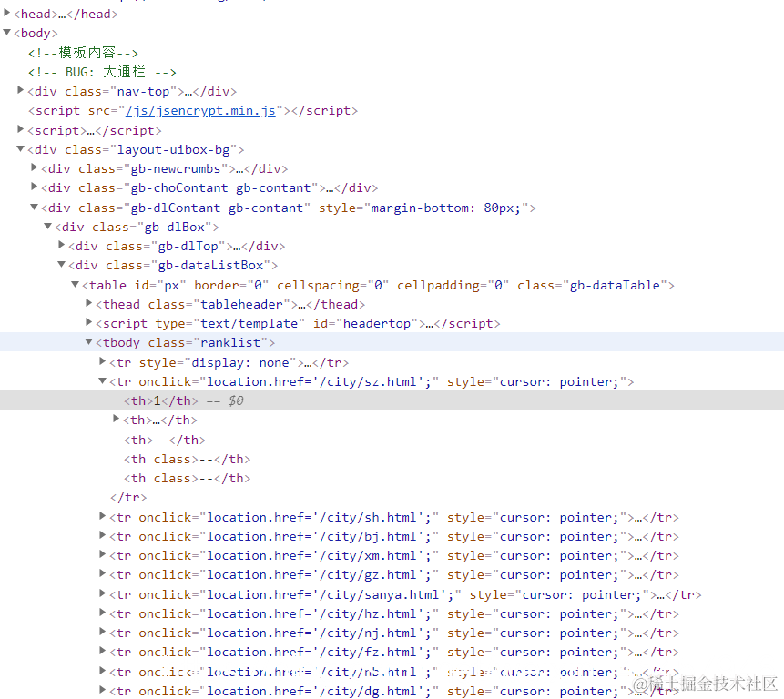Open the /js/jsencrypt.min.js script link
This screenshot has width=784, height=699.
point(200,110)
